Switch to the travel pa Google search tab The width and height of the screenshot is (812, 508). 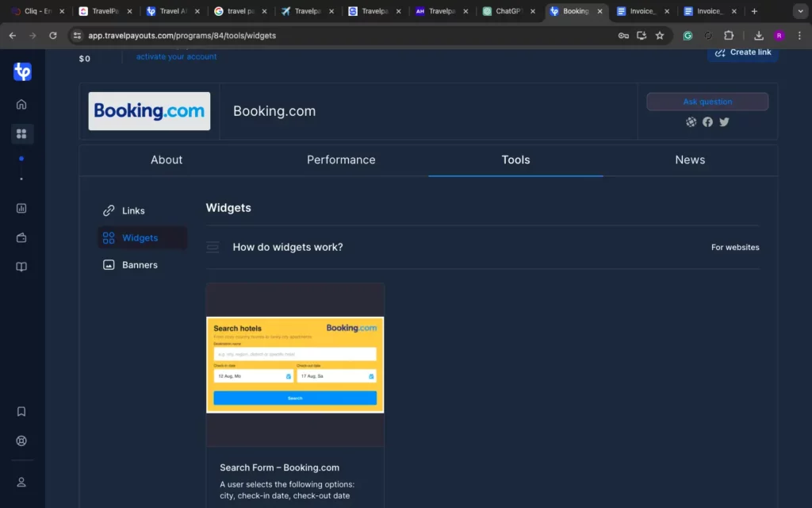[239, 11]
